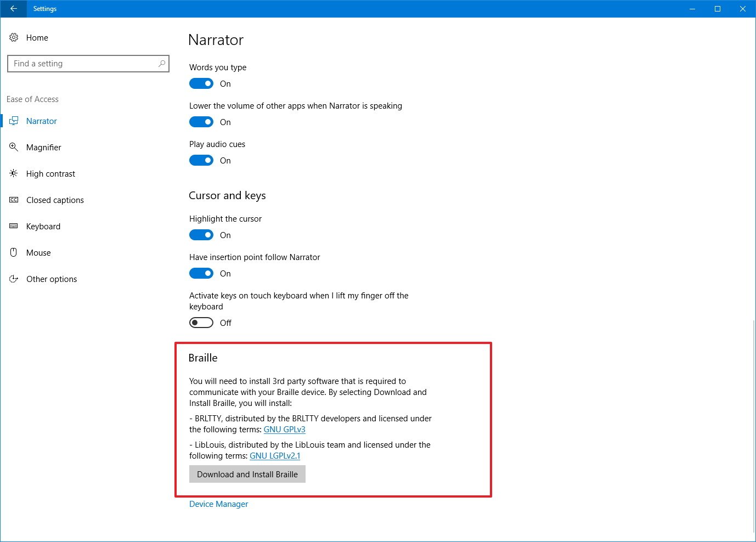Toggle Have insertion point follow Narrator

[201, 273]
